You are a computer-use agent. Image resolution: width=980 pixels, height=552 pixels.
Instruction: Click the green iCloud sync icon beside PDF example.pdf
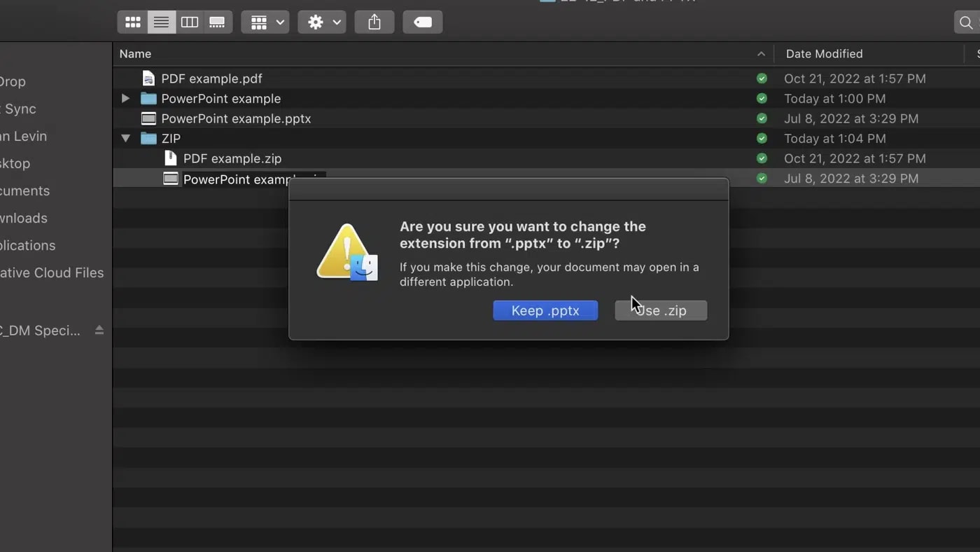(x=762, y=78)
